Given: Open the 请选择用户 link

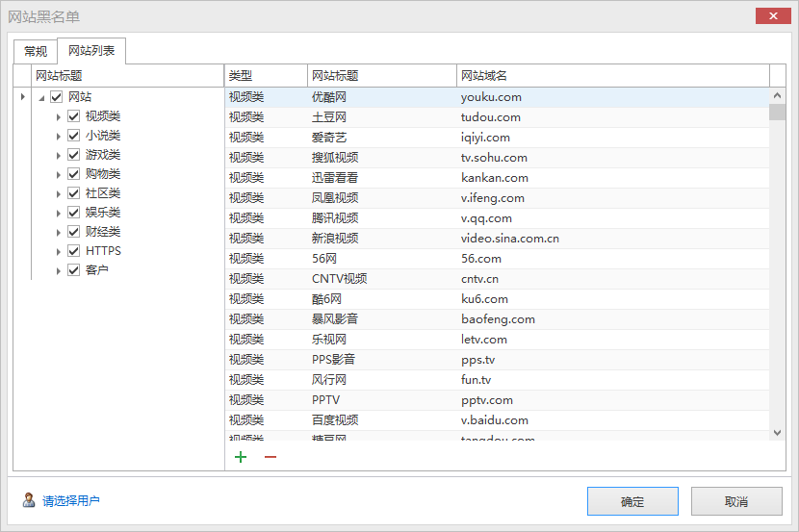Looking at the screenshot, I should (x=71, y=501).
